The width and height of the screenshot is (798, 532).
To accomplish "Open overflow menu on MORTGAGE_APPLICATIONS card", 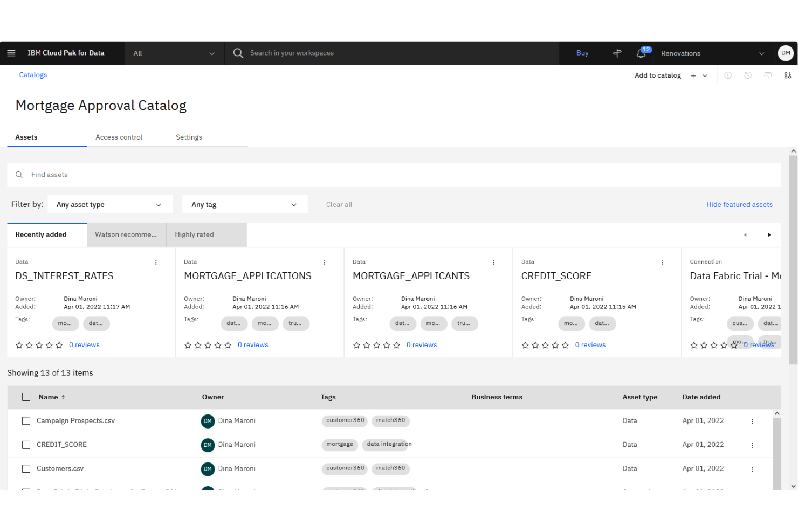I will pyautogui.click(x=325, y=263).
